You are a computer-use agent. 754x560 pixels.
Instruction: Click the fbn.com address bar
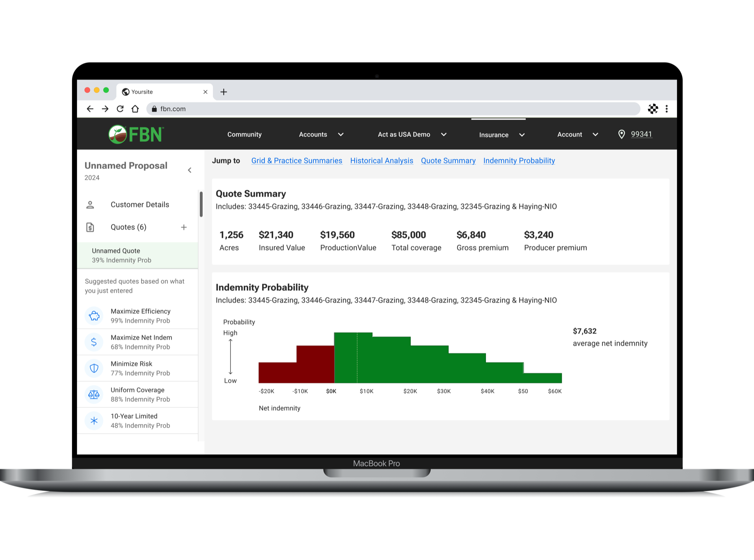pos(393,109)
